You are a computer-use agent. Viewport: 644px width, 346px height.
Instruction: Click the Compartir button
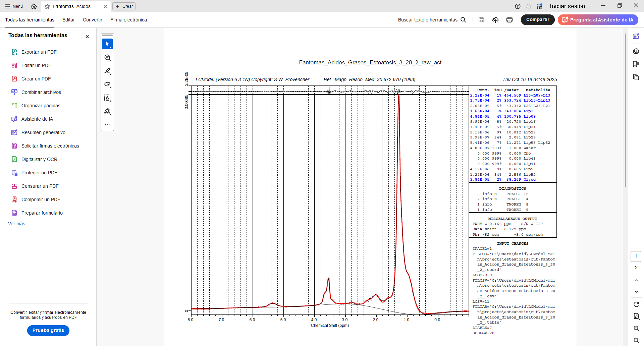pos(537,20)
